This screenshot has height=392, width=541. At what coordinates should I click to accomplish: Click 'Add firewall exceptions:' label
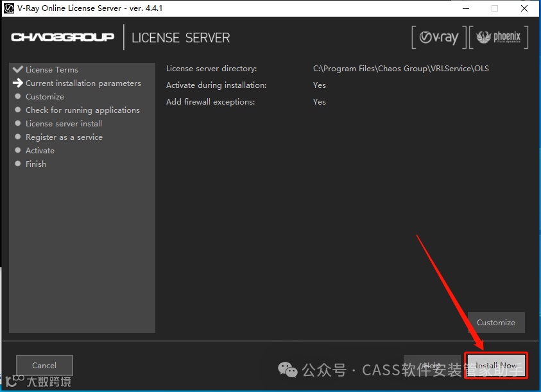(210, 102)
